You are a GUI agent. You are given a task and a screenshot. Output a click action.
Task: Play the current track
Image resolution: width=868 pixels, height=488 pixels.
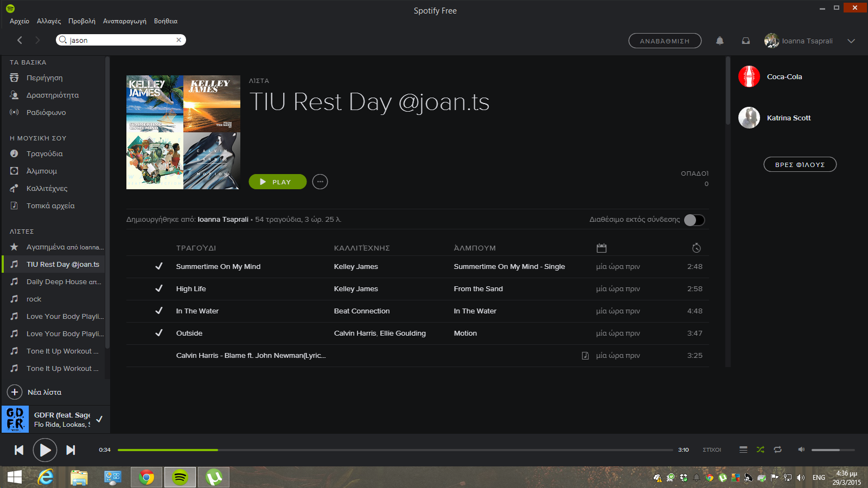tap(45, 450)
